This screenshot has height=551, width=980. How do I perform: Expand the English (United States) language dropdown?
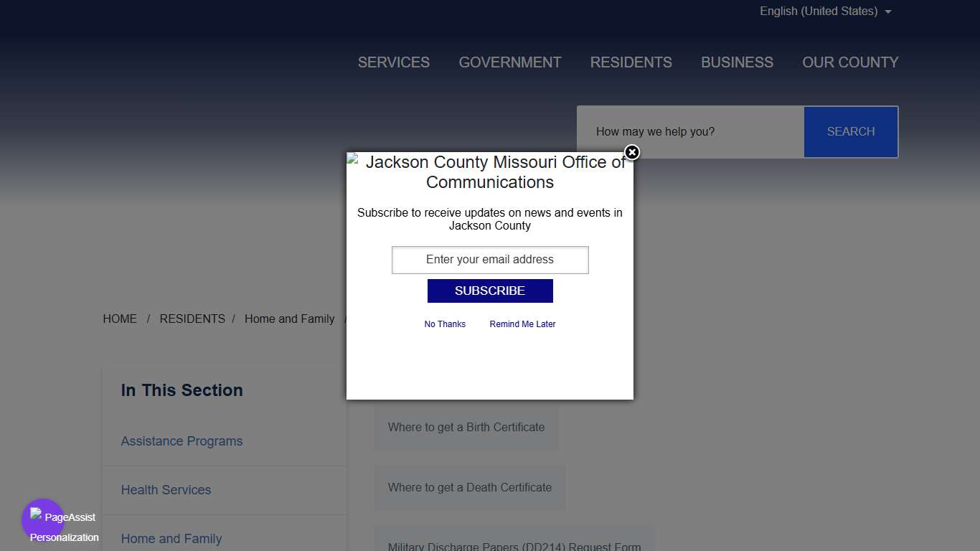825,11
